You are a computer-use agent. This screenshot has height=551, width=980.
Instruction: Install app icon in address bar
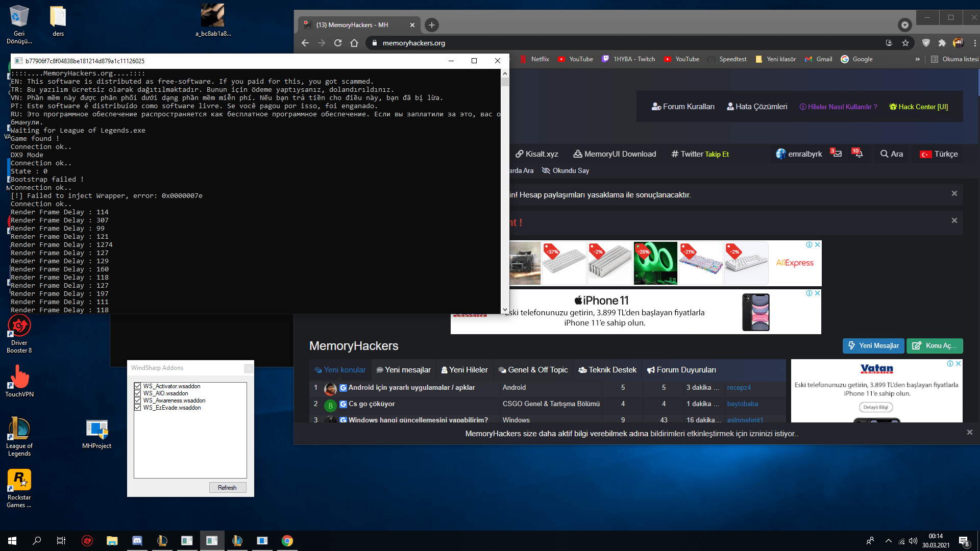pyautogui.click(x=889, y=43)
